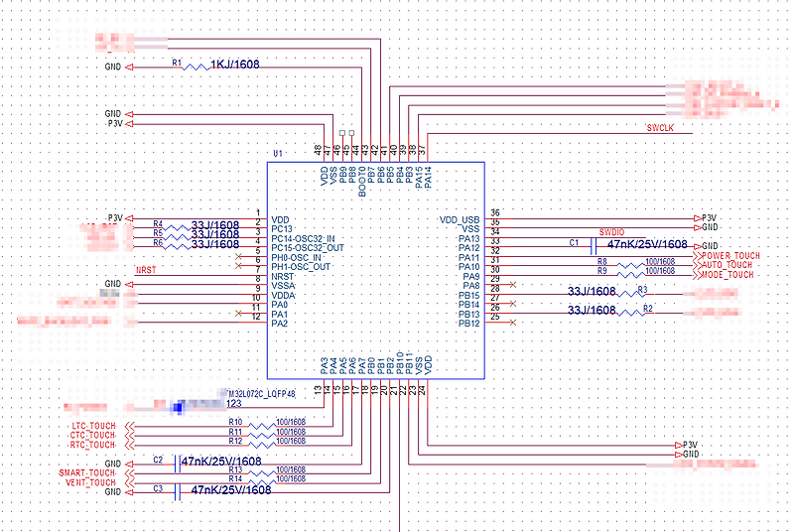794x532 pixels.
Task: Click the GND port next to C1
Action: (x=706, y=246)
